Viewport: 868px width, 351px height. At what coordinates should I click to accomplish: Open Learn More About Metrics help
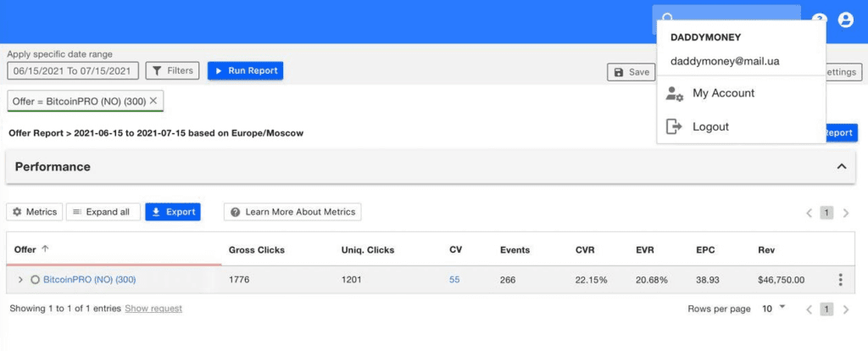(292, 212)
